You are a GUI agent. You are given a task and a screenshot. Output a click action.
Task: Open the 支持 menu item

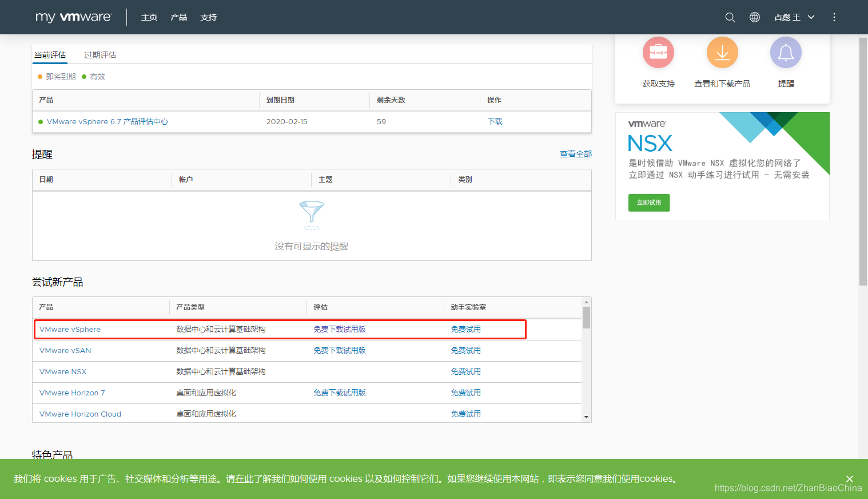point(209,17)
